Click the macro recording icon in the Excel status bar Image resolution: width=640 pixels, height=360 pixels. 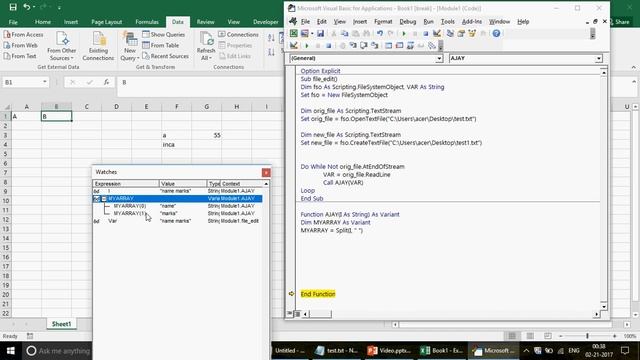(x=30, y=336)
